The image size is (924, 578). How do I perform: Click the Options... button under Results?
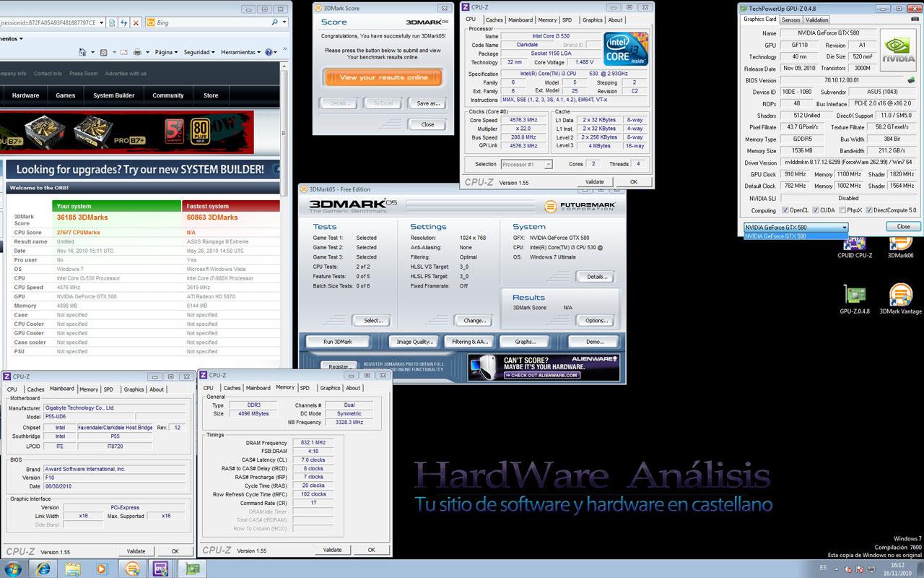tap(596, 320)
